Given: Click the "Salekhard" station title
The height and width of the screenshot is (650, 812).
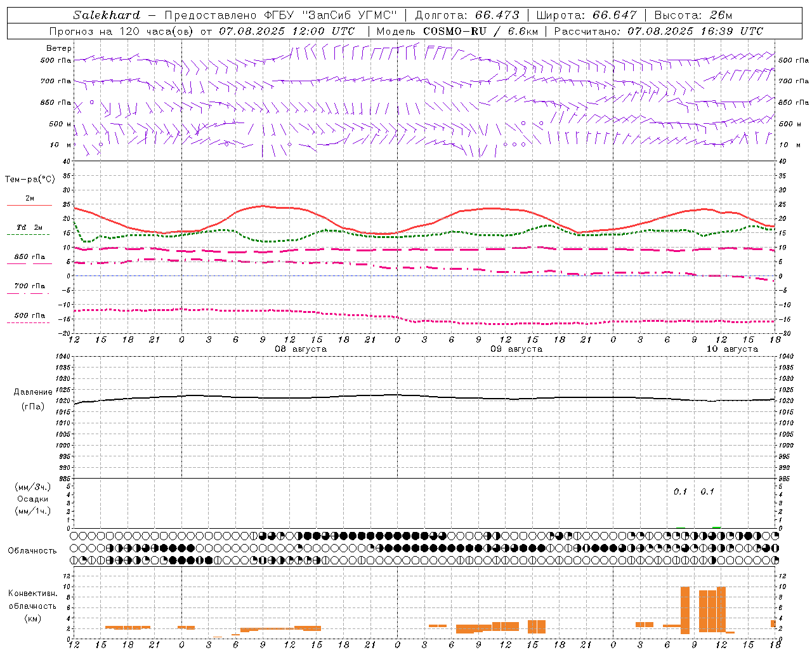Looking at the screenshot, I should point(107,15).
